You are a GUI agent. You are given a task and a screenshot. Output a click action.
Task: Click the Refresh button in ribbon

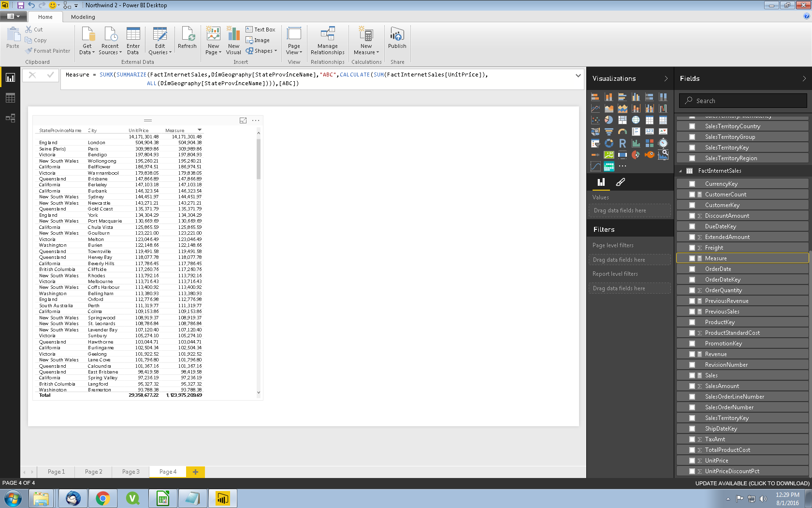pos(187,38)
